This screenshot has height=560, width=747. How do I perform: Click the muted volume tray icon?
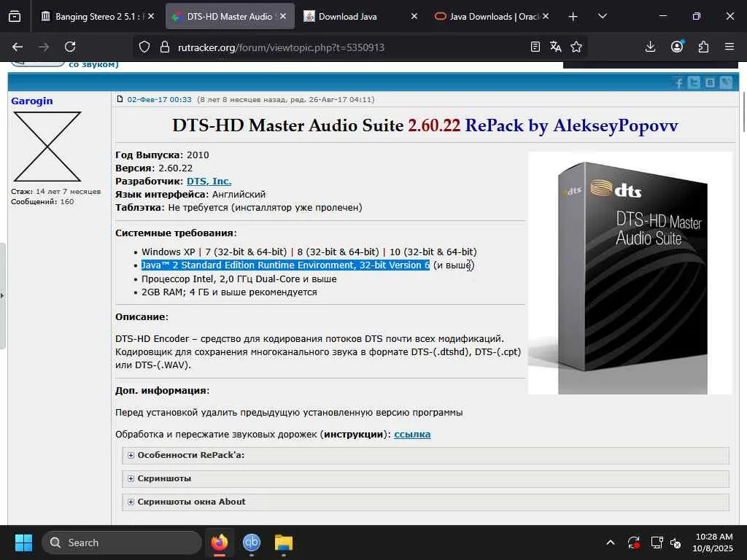pos(676,542)
